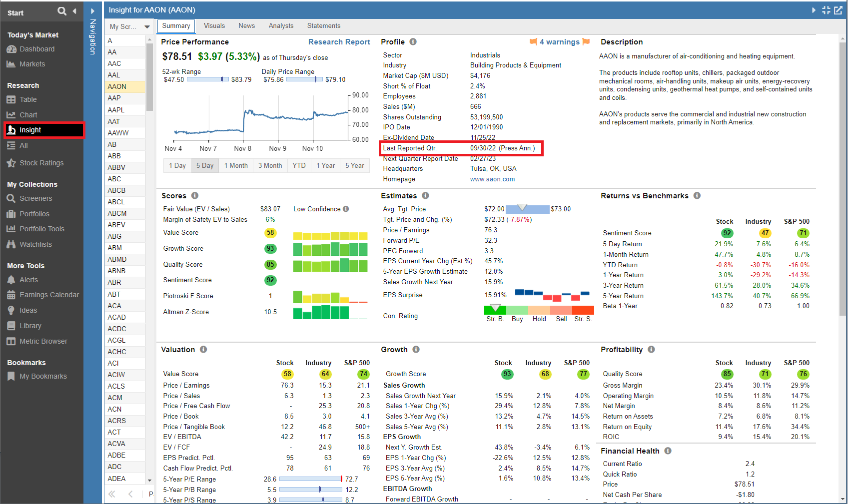Switch to the Statements tab
Image resolution: width=848 pixels, height=504 pixels.
pyautogui.click(x=324, y=26)
